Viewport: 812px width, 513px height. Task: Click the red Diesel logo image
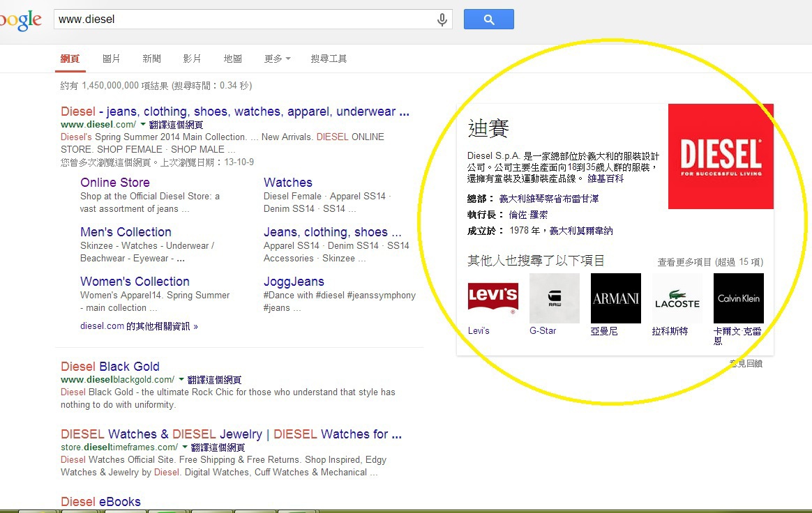(721, 156)
